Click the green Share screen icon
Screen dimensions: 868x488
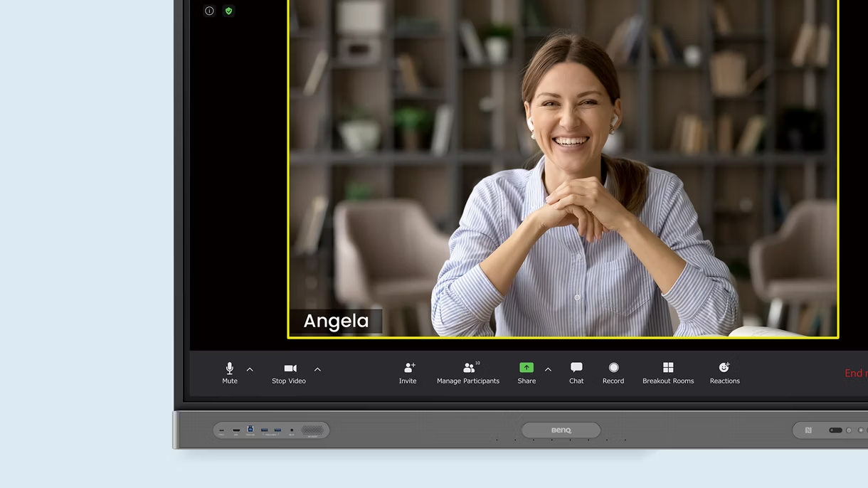[x=526, y=368]
